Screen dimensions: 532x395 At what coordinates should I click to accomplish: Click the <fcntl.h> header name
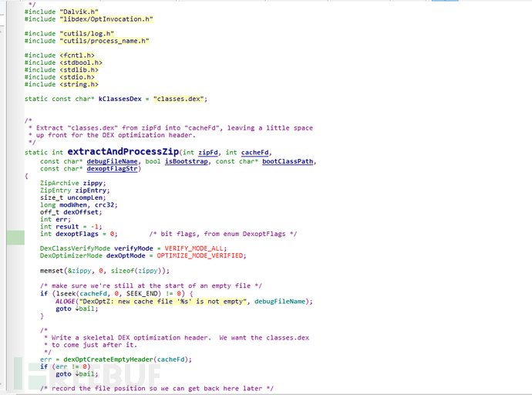[x=77, y=56]
